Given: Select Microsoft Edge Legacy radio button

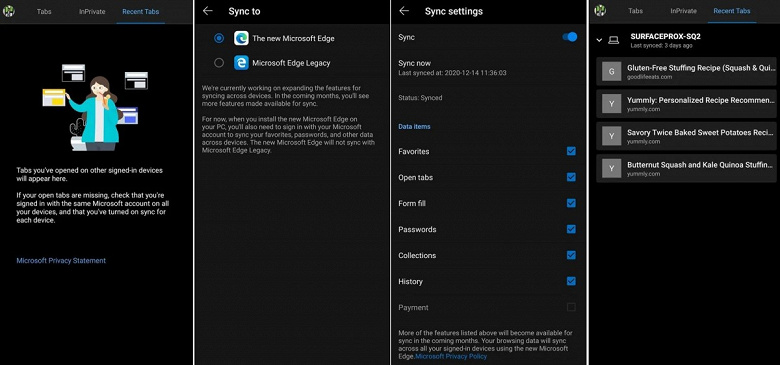Looking at the screenshot, I should point(219,63).
